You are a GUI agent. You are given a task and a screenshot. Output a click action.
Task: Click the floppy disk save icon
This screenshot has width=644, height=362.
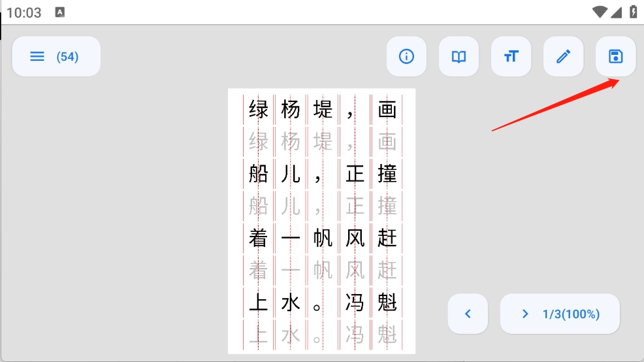coord(615,57)
